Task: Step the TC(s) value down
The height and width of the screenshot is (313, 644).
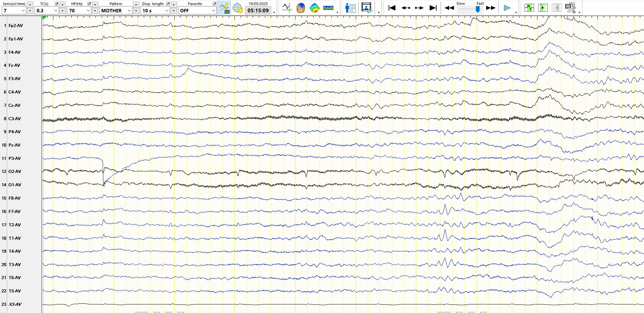Action: 62,11
